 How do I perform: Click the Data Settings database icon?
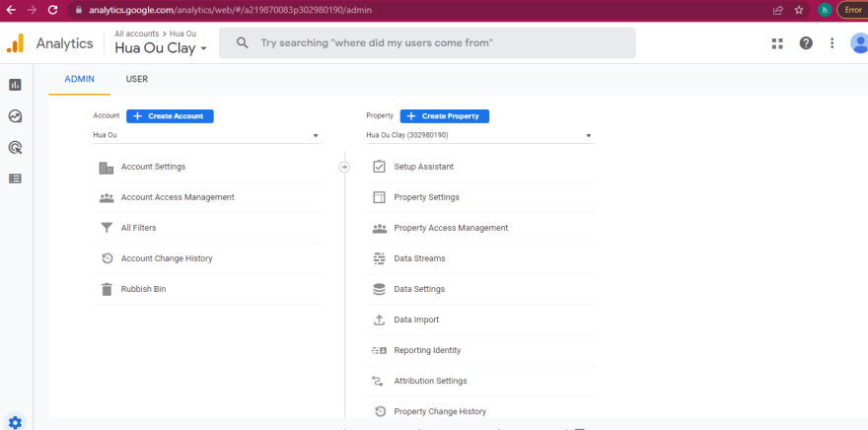pyautogui.click(x=379, y=289)
